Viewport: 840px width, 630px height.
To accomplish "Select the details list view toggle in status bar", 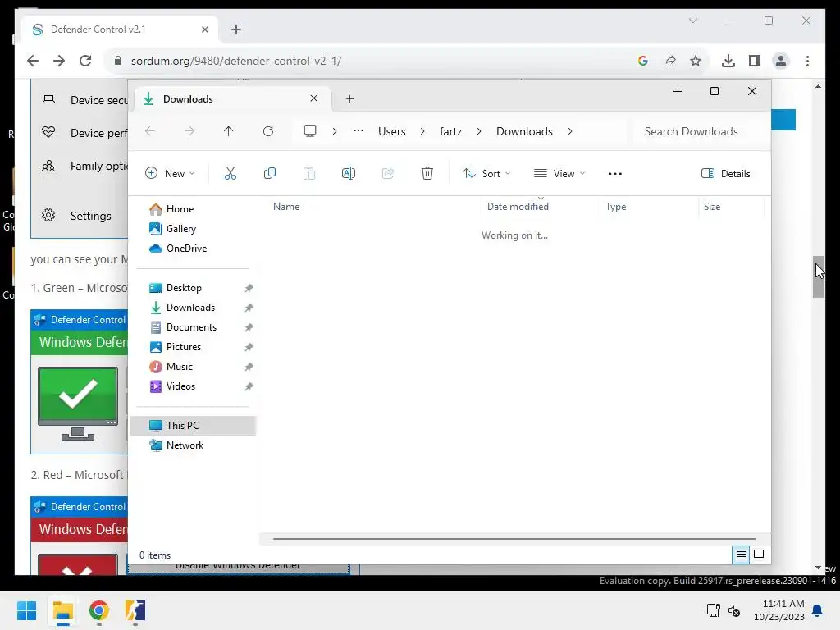I will [x=741, y=555].
